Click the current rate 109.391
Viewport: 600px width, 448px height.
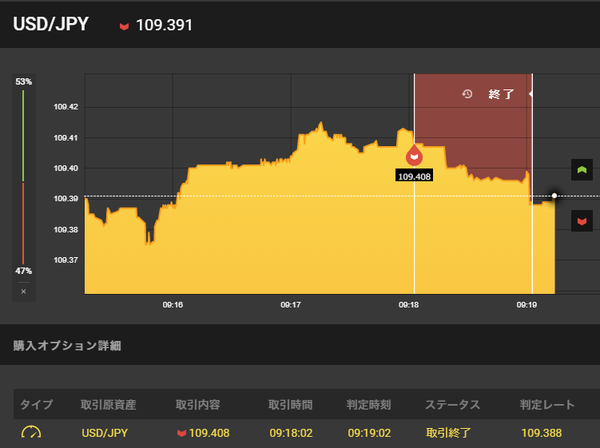pyautogui.click(x=164, y=25)
